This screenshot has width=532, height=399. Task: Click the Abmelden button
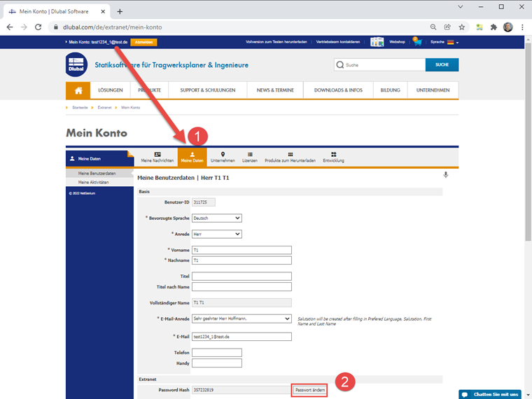point(143,43)
